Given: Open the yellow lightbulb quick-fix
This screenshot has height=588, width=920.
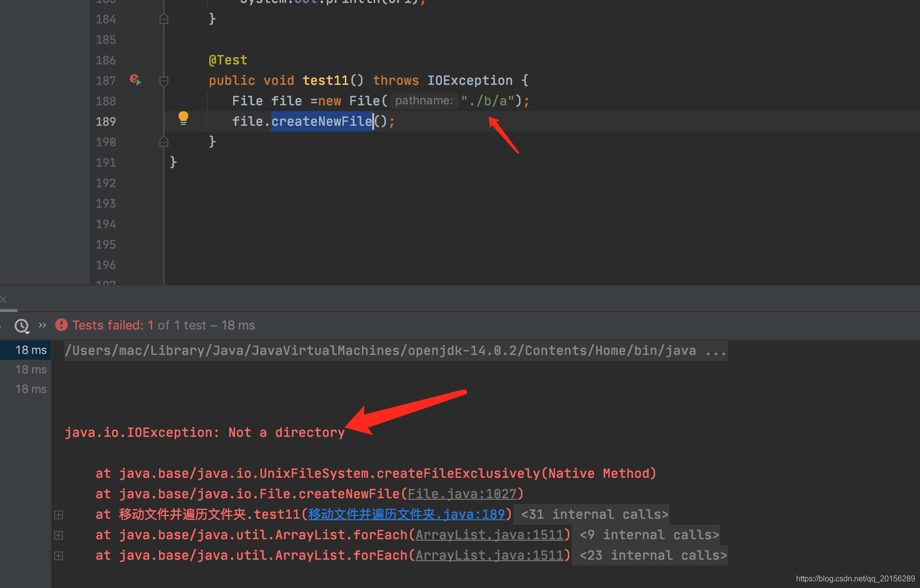Looking at the screenshot, I should click(x=183, y=118).
